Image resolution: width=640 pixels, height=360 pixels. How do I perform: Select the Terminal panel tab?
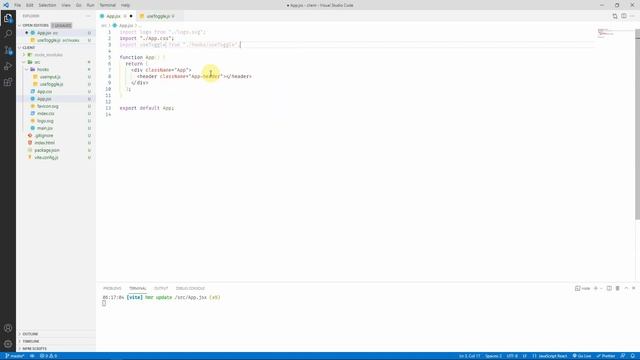(x=138, y=288)
